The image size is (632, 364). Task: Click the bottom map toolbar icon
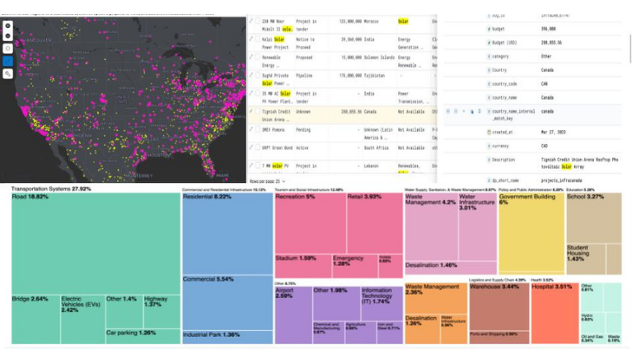[7, 73]
